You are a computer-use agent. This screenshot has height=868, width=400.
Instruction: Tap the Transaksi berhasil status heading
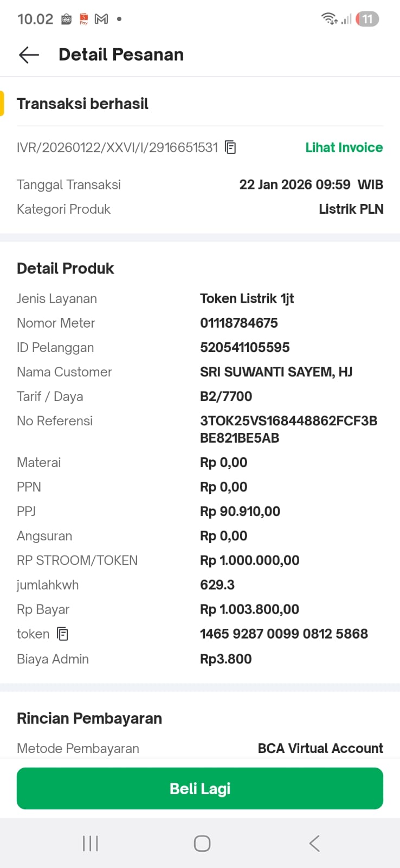click(x=82, y=104)
